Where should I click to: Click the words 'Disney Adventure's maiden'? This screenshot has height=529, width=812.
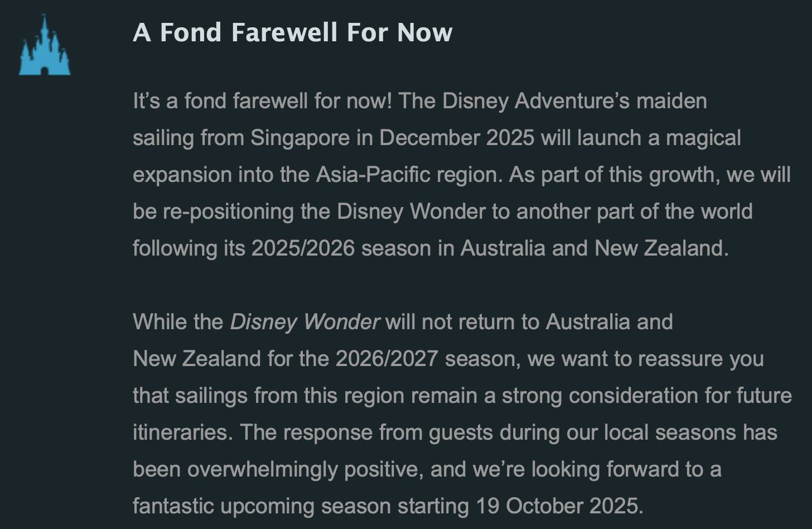tap(574, 102)
